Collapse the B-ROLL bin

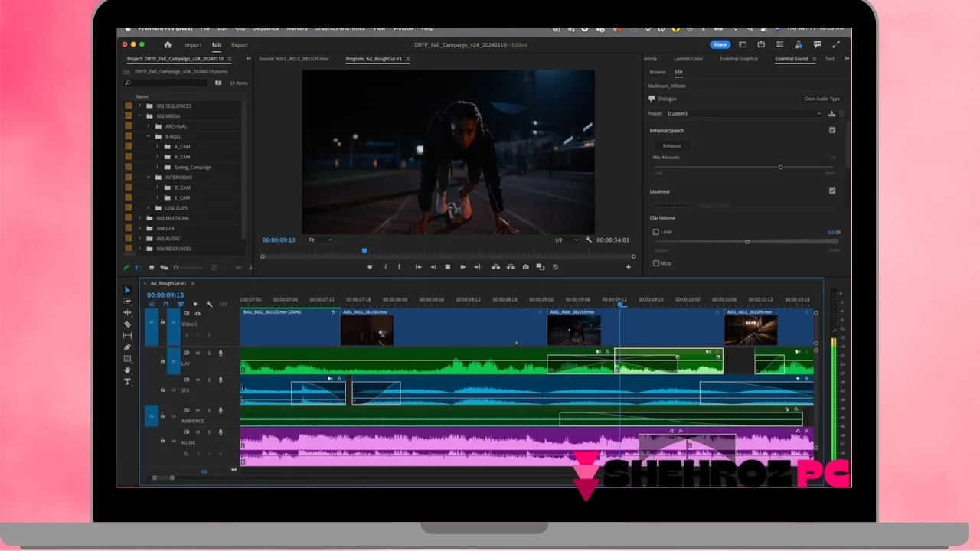(149, 137)
